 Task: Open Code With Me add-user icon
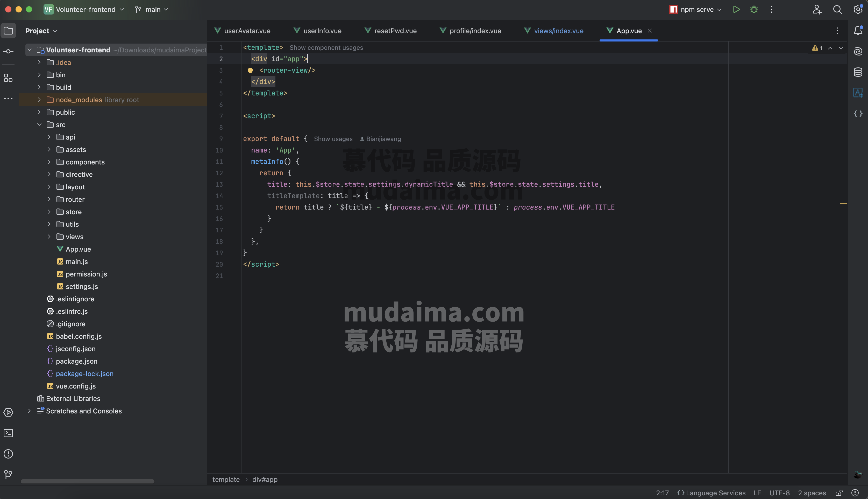(817, 9)
